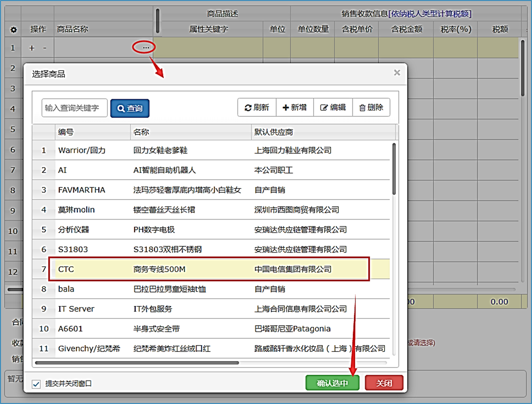The width and height of the screenshot is (532, 404).
Task: Click the 编辑 edit button
Action: point(333,108)
